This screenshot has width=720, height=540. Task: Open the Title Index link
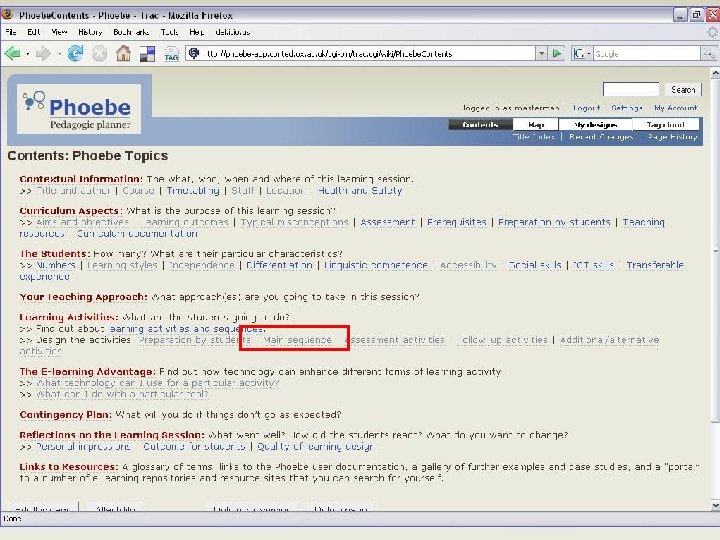coord(534,136)
